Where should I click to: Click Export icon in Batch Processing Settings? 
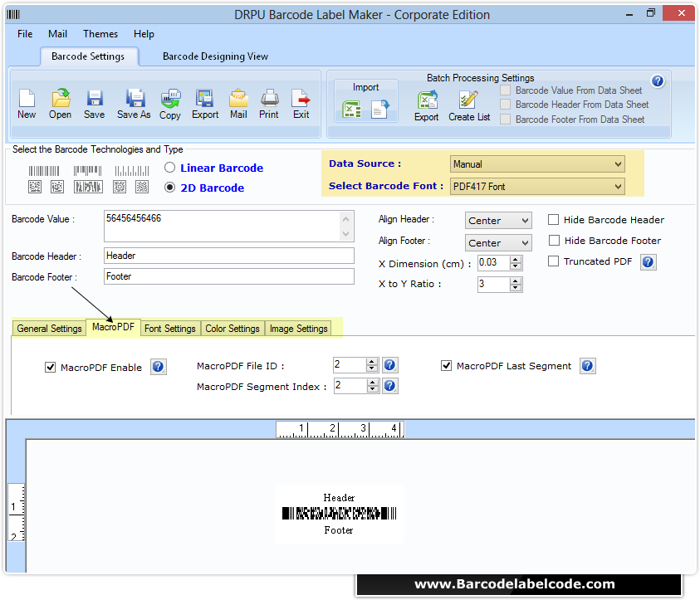click(x=427, y=106)
